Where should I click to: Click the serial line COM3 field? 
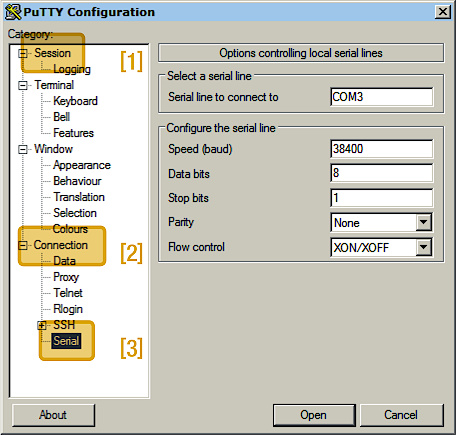click(x=382, y=97)
